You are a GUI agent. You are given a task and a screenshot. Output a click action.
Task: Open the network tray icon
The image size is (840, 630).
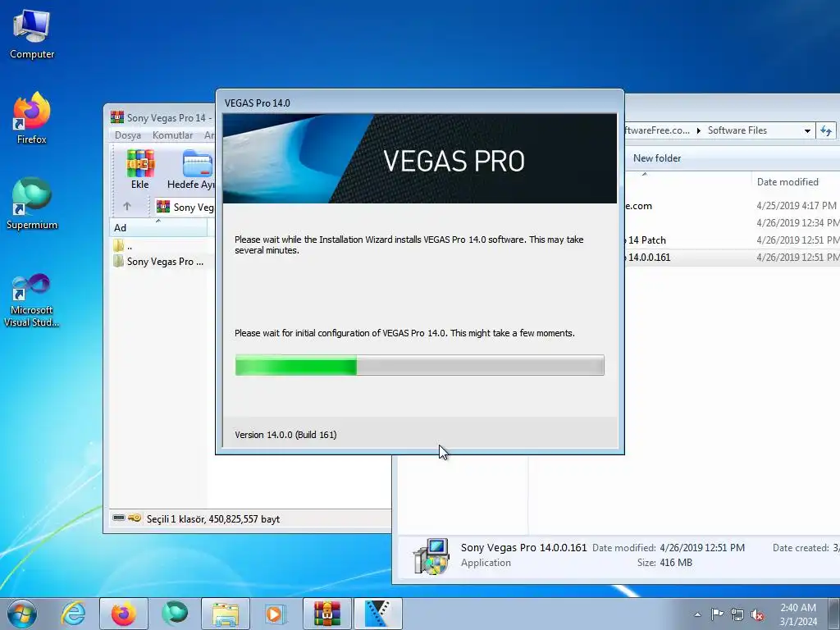pos(737,614)
